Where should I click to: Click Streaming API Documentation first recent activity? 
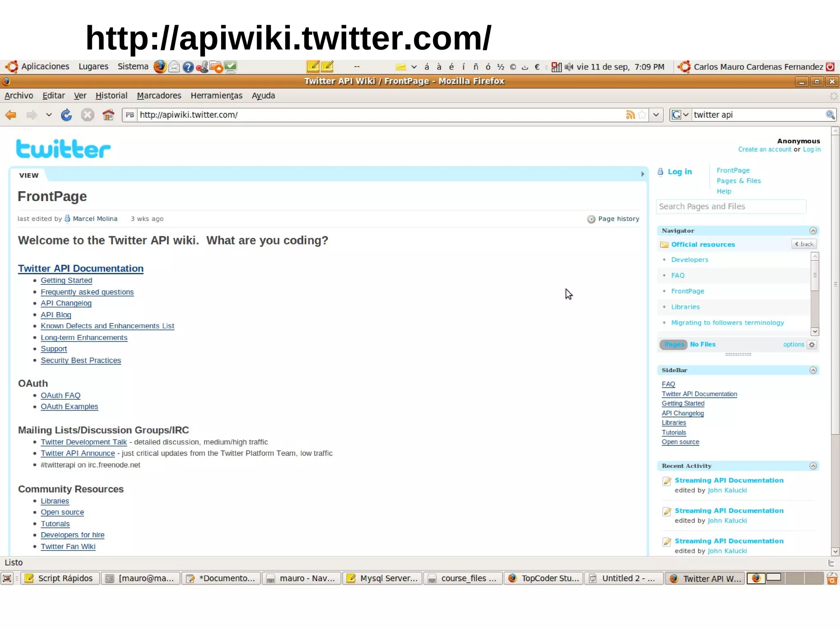click(729, 481)
